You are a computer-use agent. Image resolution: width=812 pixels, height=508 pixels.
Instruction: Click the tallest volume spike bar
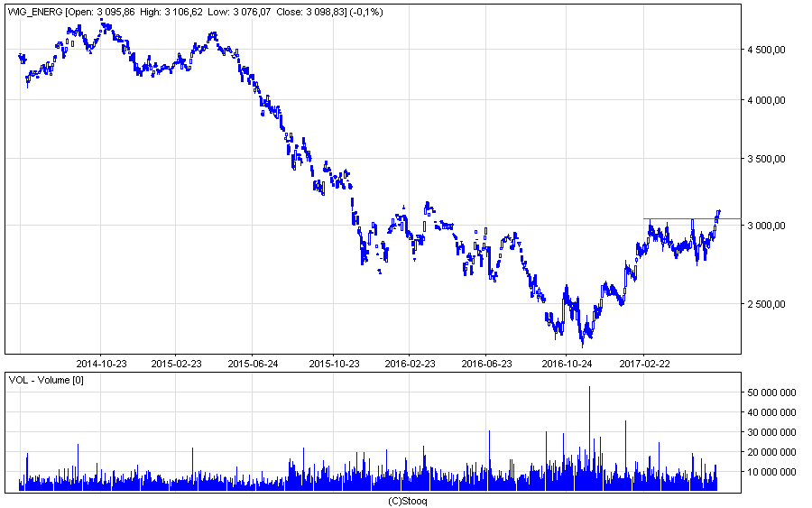point(589,439)
